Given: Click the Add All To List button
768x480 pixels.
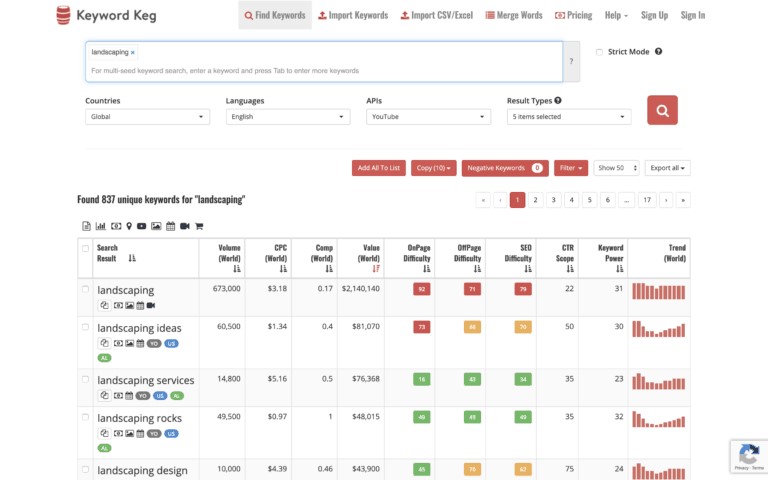Looking at the screenshot, I should coord(379,168).
